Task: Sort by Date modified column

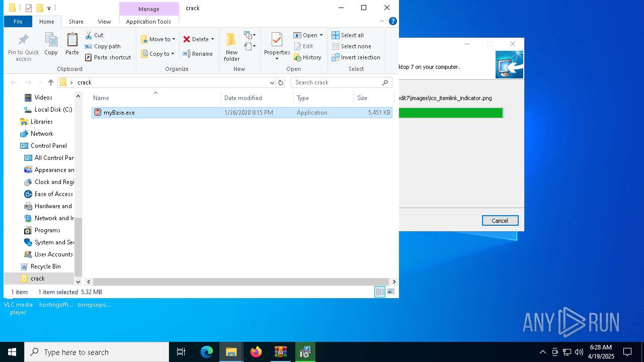Action: (x=257, y=98)
